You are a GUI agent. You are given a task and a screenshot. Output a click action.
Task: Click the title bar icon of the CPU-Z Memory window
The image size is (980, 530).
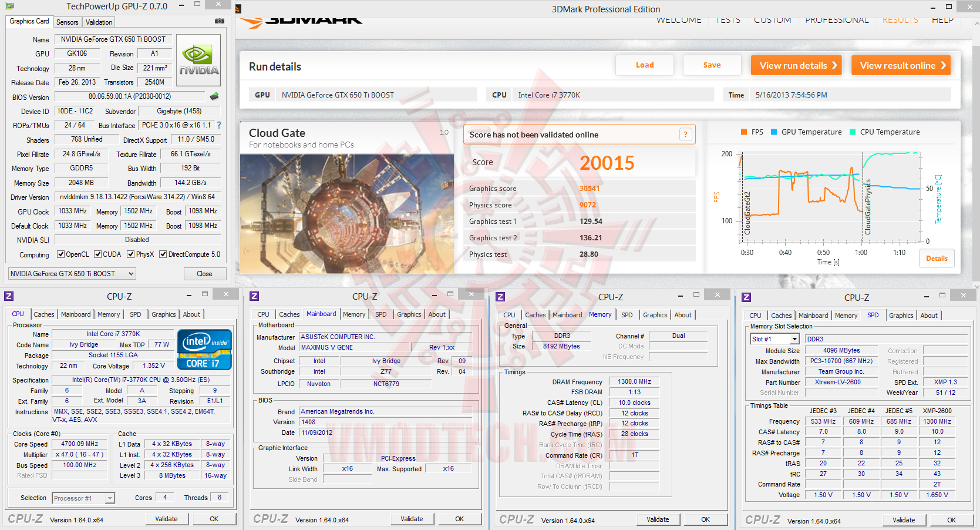[x=500, y=297]
